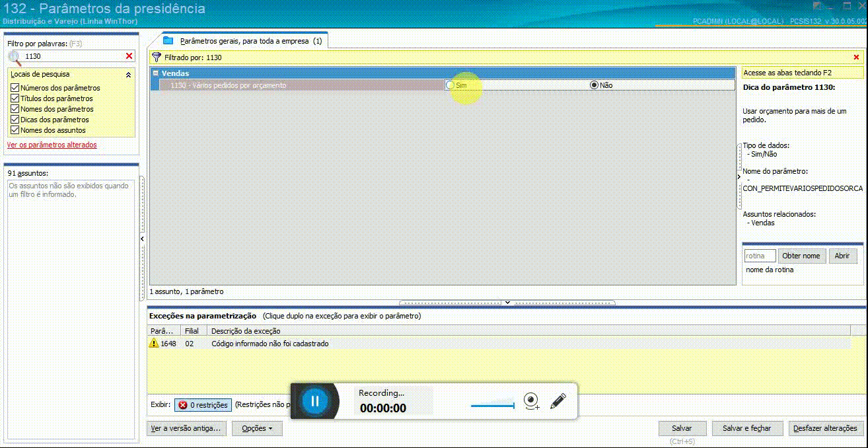The height and width of the screenshot is (448, 868).
Task: Click Obter nome button
Action: [x=802, y=256]
